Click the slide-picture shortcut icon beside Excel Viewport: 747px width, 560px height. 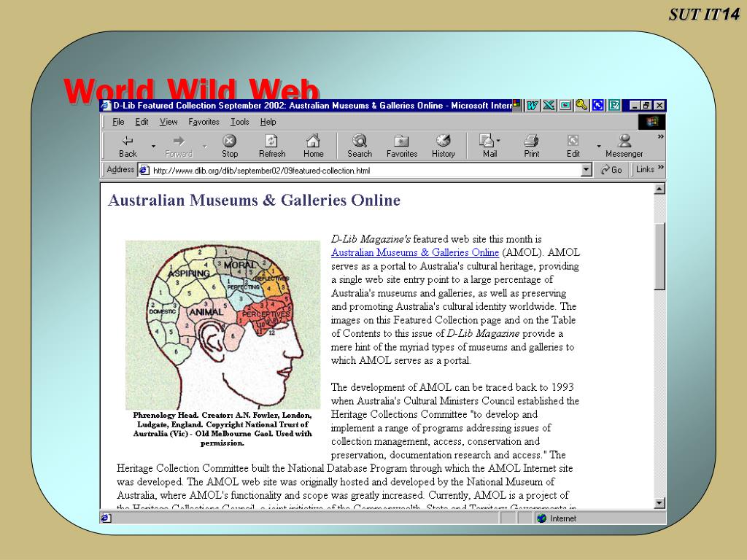565,105
